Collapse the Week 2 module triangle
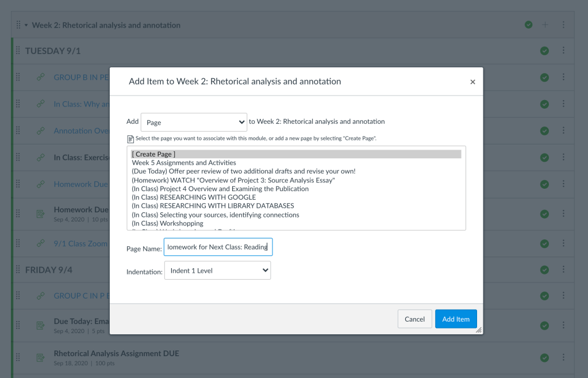The image size is (588, 378). [x=26, y=25]
